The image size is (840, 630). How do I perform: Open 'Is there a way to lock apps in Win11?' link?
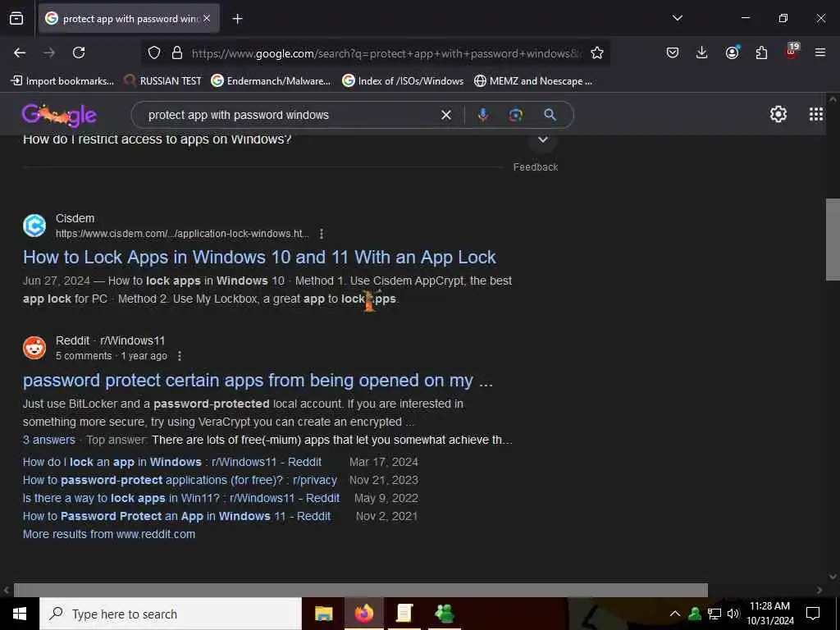pyautogui.click(x=181, y=498)
